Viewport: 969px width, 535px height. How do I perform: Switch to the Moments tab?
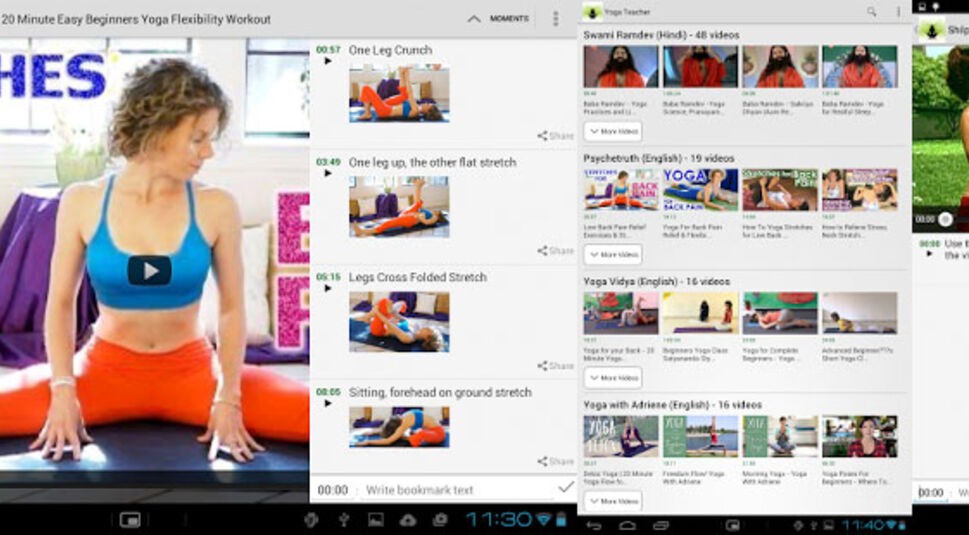click(509, 19)
